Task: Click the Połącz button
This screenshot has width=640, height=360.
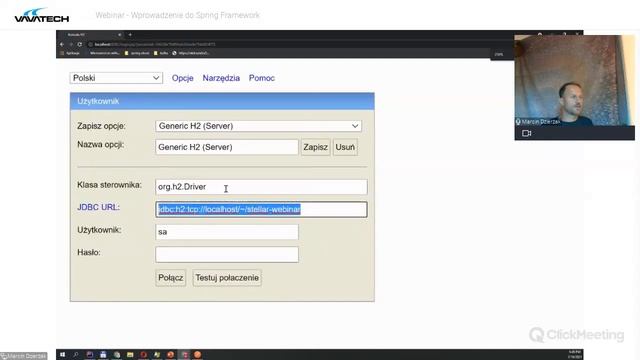Action: [171, 278]
